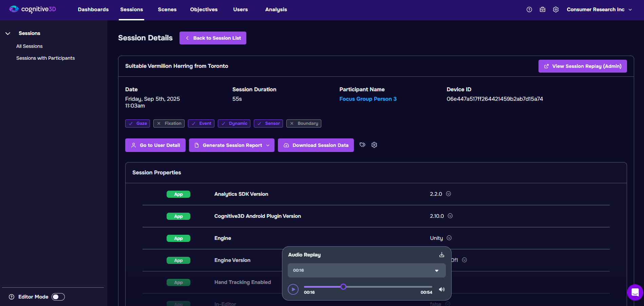Open settings gear in top navigation
This screenshot has height=306, width=644.
tap(555, 9)
